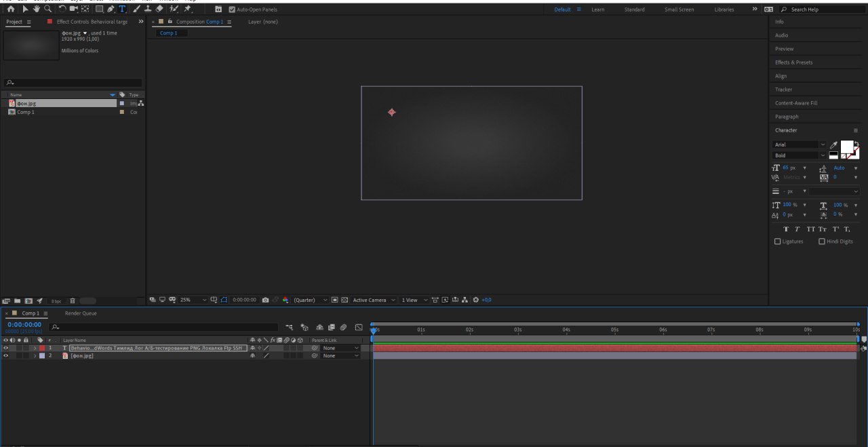Select фон.jpg in Project panel

tap(26, 103)
